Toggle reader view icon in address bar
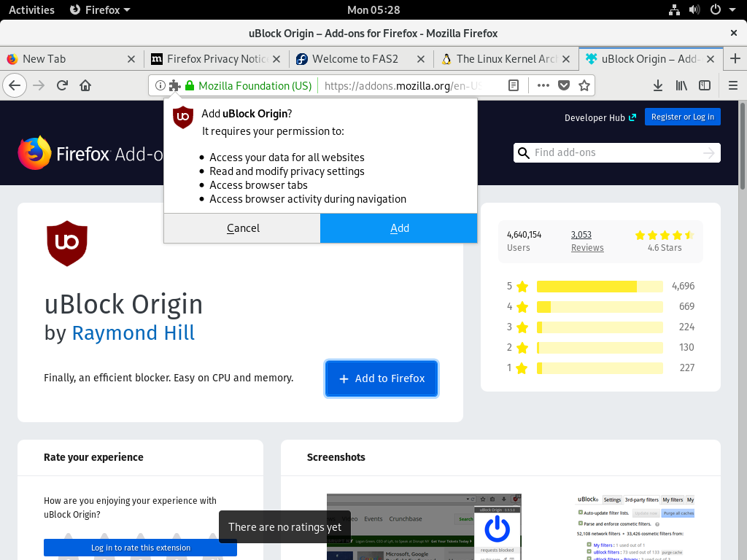The image size is (747, 560). (x=513, y=86)
